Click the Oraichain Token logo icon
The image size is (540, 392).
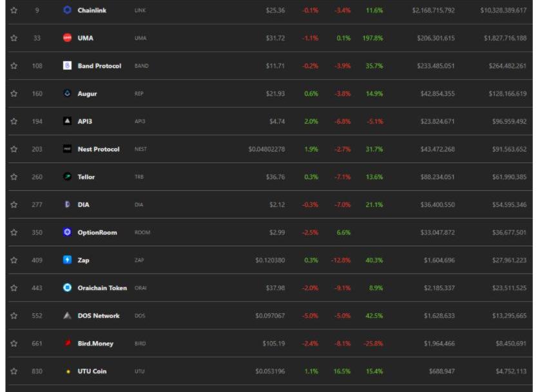click(68, 288)
